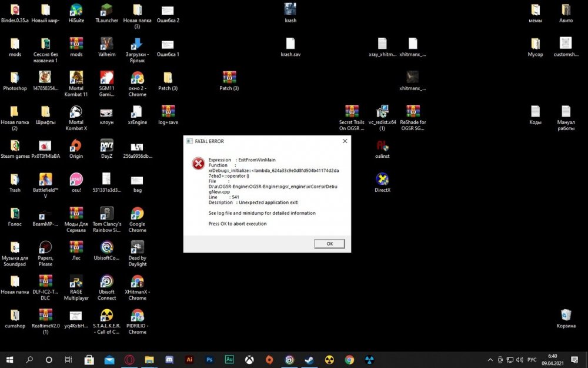
Task: Select the Dead by Daylight desktop icon
Action: pos(137,252)
